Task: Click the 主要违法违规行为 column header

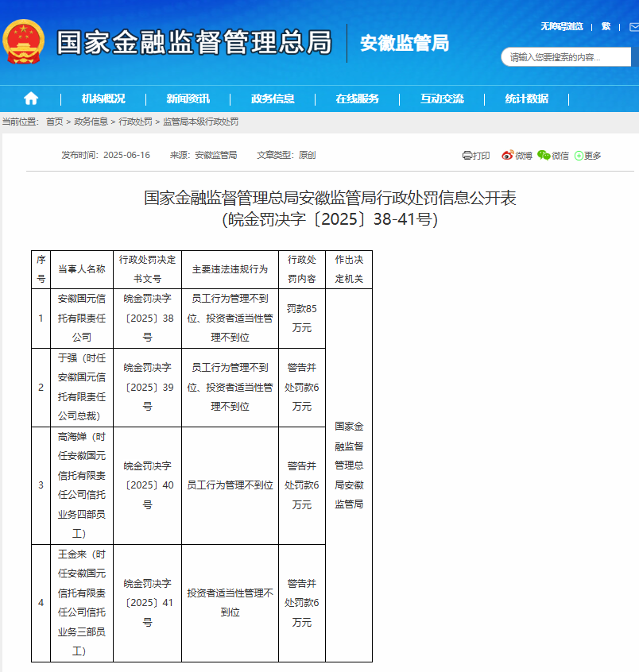Action: [230, 269]
